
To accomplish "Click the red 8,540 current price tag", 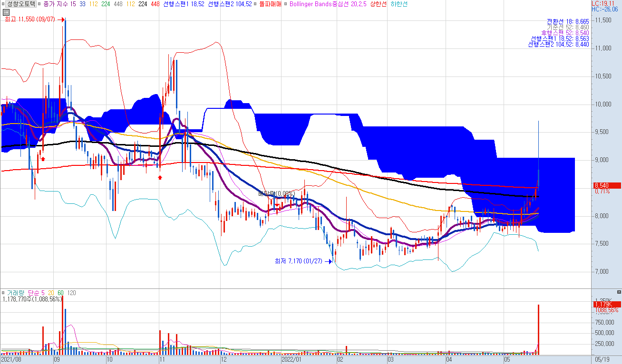I will tap(607, 185).
